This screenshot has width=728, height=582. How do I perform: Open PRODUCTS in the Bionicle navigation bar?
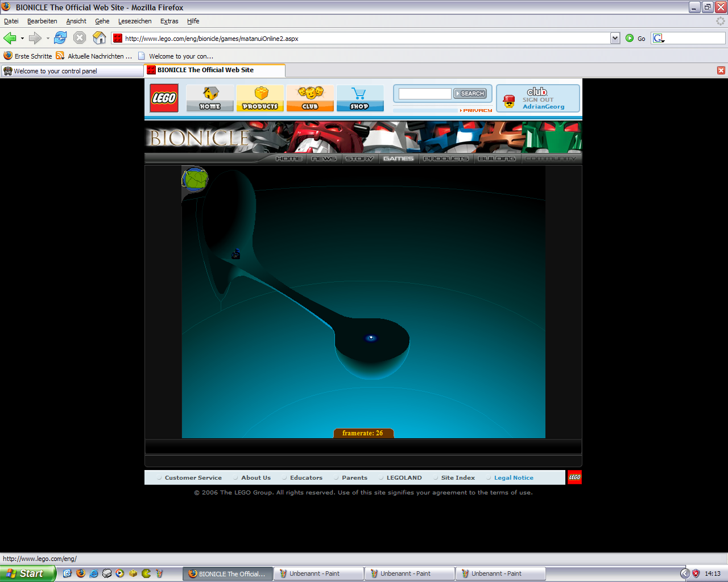[446, 159]
